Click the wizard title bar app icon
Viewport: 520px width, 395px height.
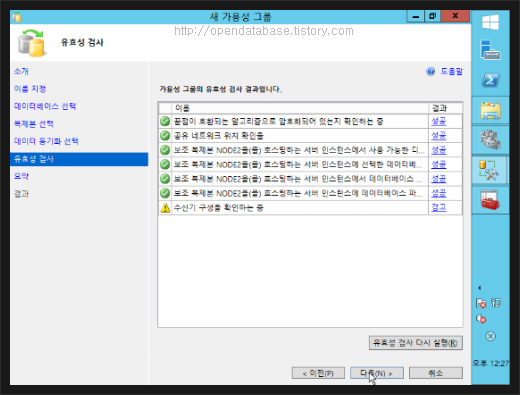coord(17,17)
